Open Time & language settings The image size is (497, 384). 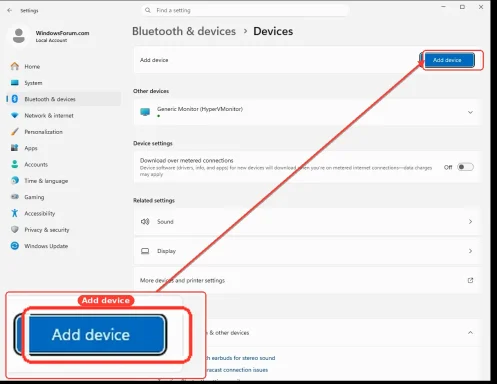pyautogui.click(x=64, y=181)
